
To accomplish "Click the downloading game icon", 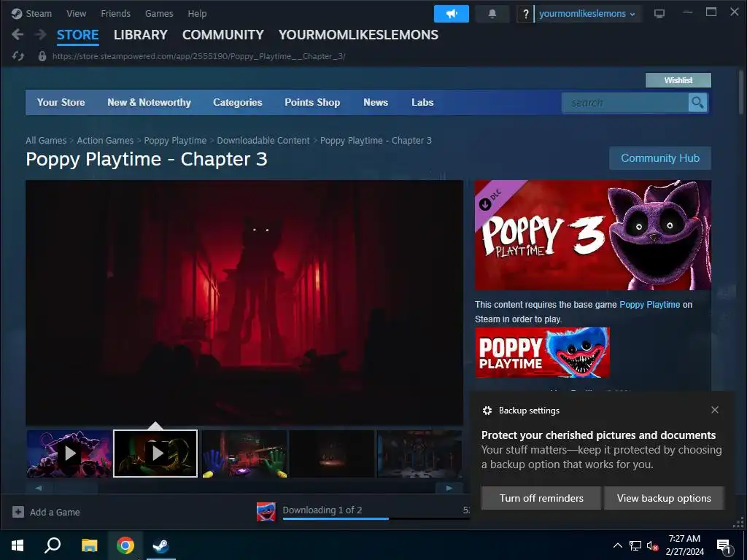I will pyautogui.click(x=266, y=512).
